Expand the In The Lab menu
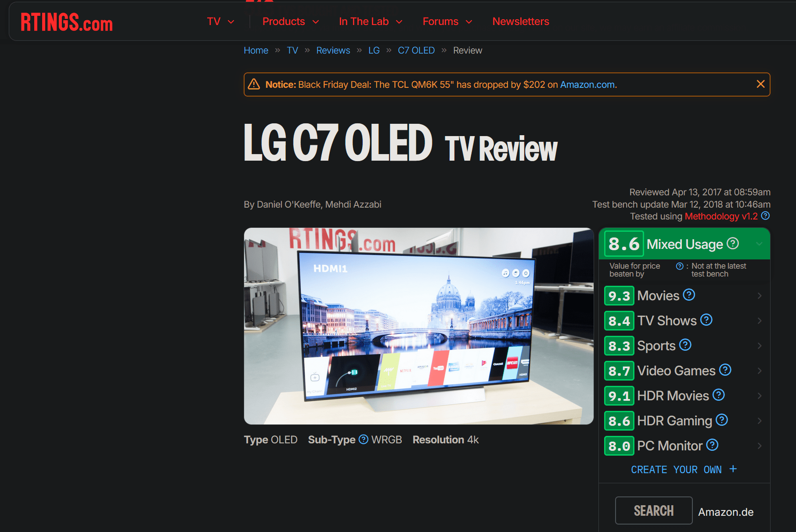Screen dimensions: 796x532 (371, 22)
